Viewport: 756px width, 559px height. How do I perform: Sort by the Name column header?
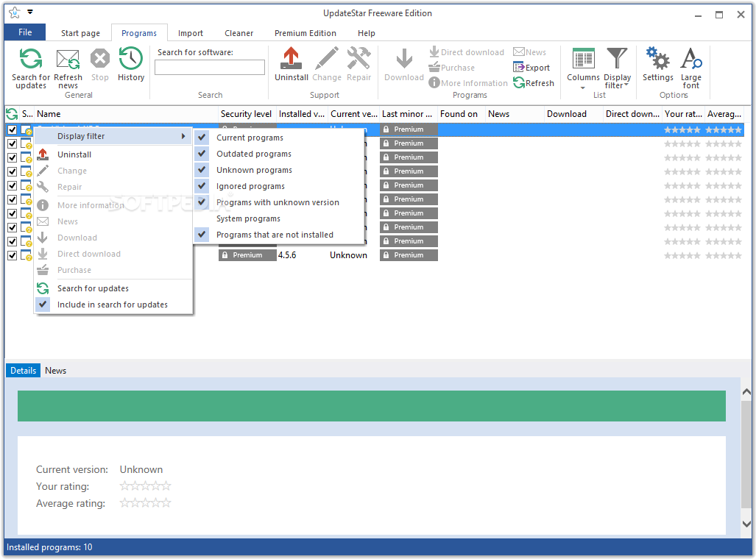coord(126,114)
